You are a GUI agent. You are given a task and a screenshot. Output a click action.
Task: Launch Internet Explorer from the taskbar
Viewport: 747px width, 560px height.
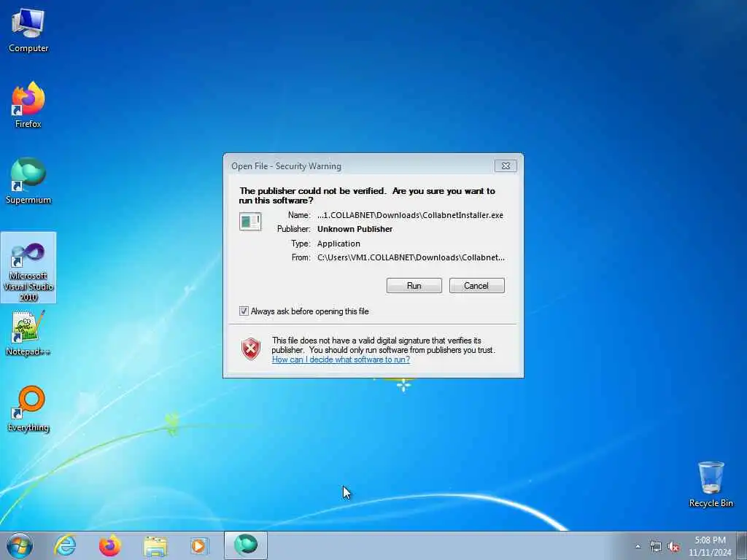(x=65, y=545)
